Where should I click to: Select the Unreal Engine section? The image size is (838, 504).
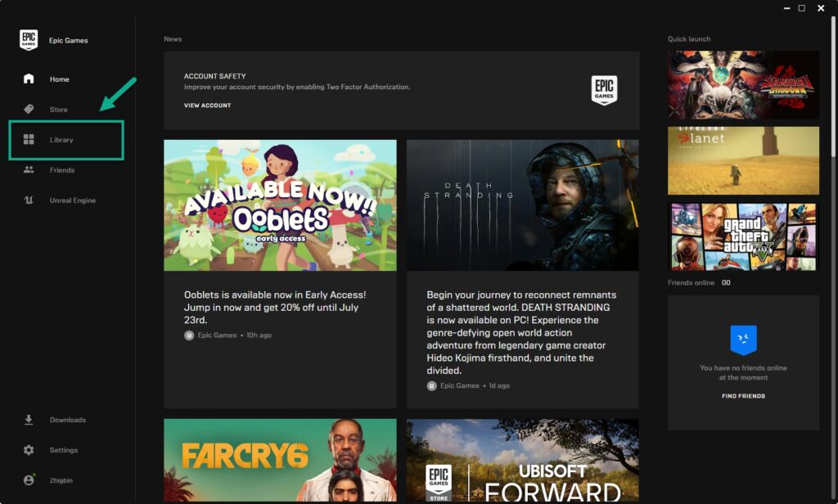pyautogui.click(x=73, y=200)
